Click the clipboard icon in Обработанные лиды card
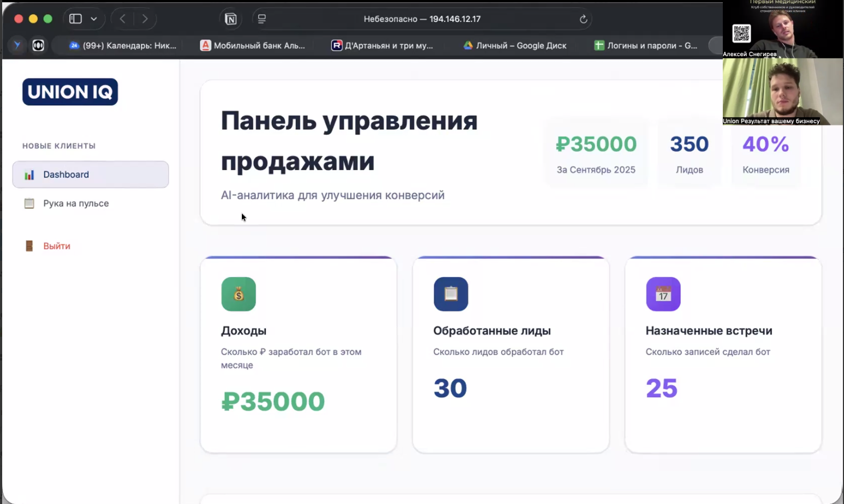Screen dimensions: 844x504 [x=451, y=294]
